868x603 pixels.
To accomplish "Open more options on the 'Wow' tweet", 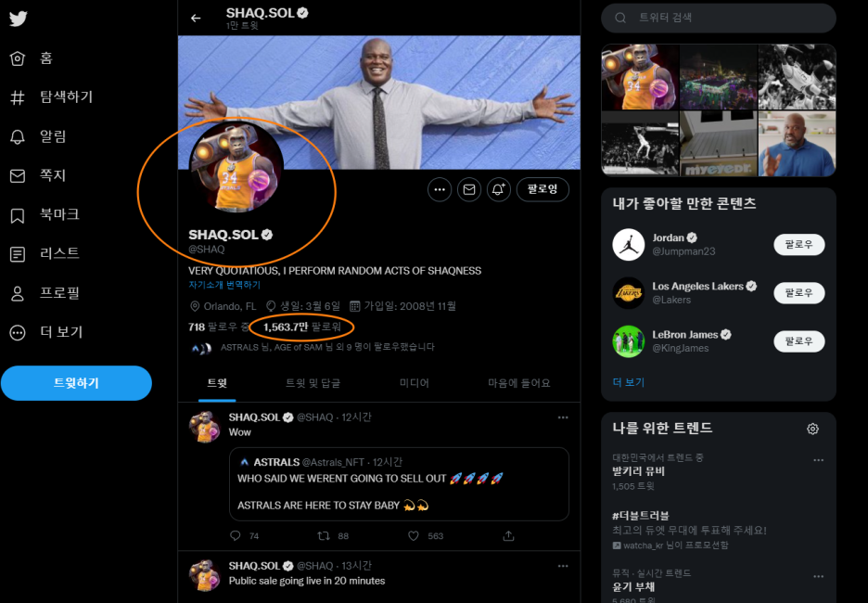I will click(563, 417).
